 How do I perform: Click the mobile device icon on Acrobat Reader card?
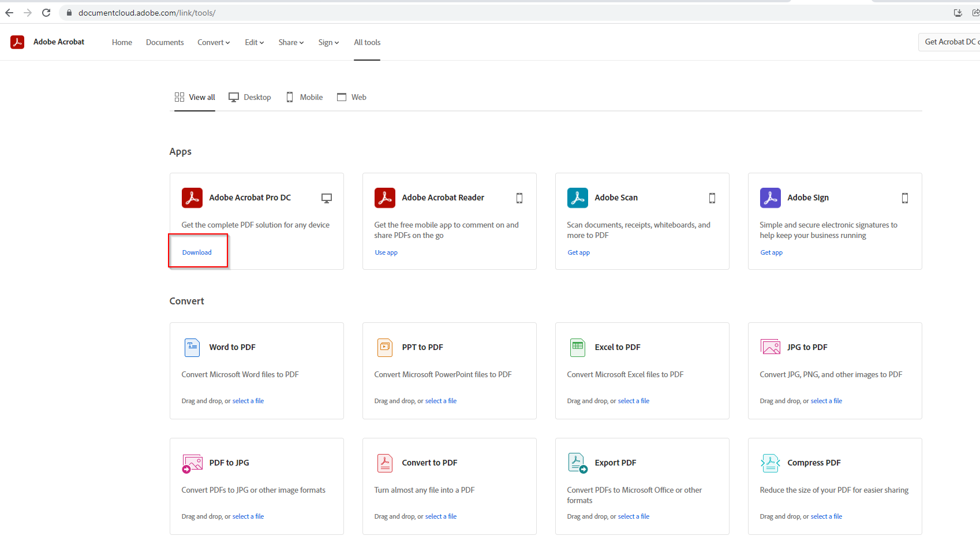pos(519,198)
